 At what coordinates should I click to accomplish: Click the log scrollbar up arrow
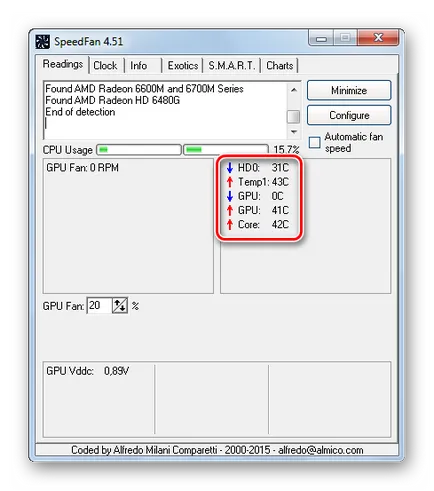point(294,90)
